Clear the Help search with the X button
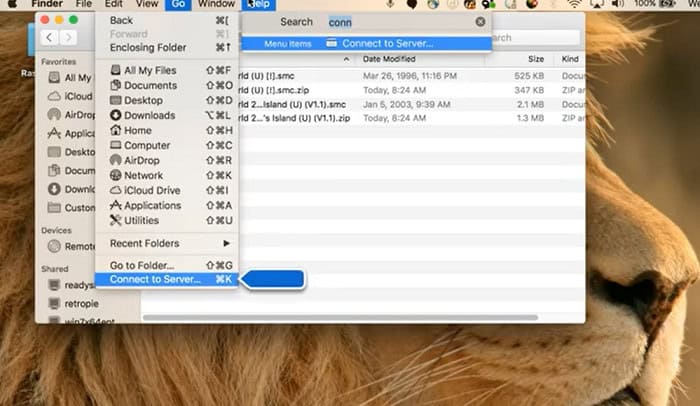The image size is (700, 406). coord(480,21)
